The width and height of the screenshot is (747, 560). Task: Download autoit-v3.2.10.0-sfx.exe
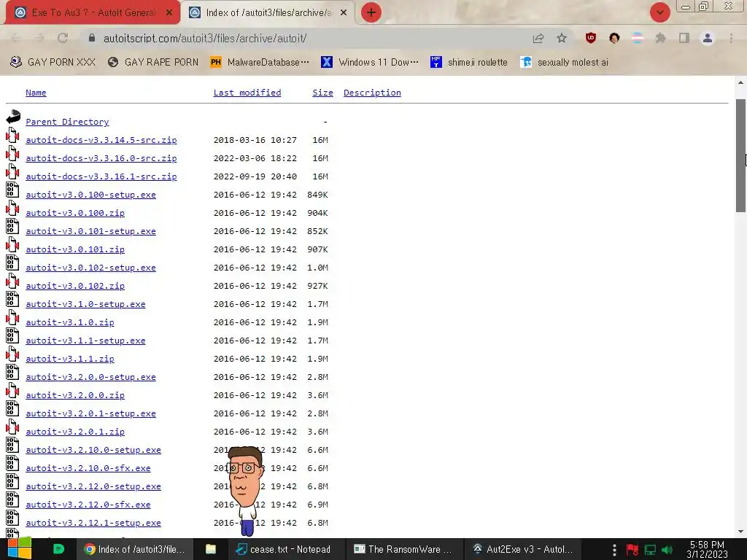click(88, 468)
